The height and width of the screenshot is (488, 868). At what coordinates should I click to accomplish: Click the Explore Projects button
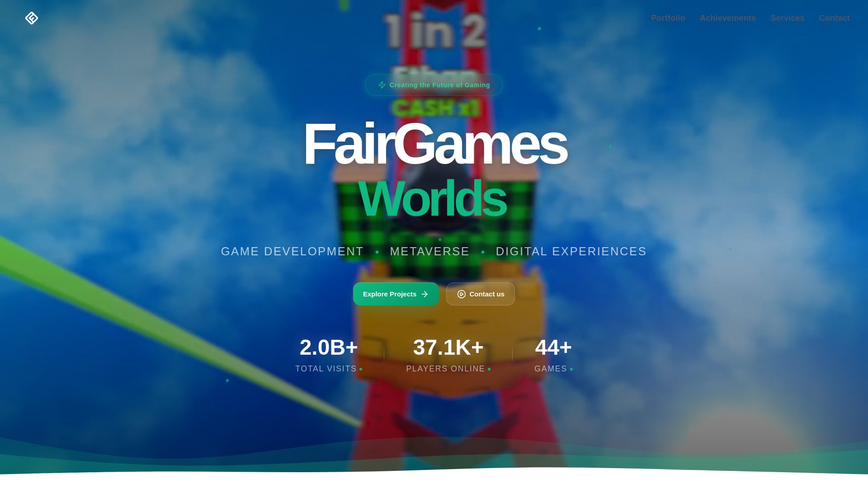point(396,294)
